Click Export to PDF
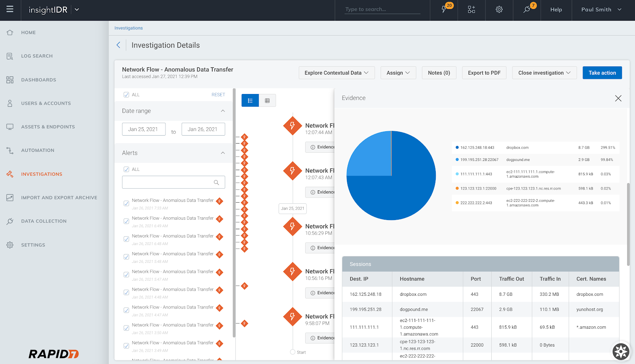Viewport: 635px width, 364px height. point(484,73)
